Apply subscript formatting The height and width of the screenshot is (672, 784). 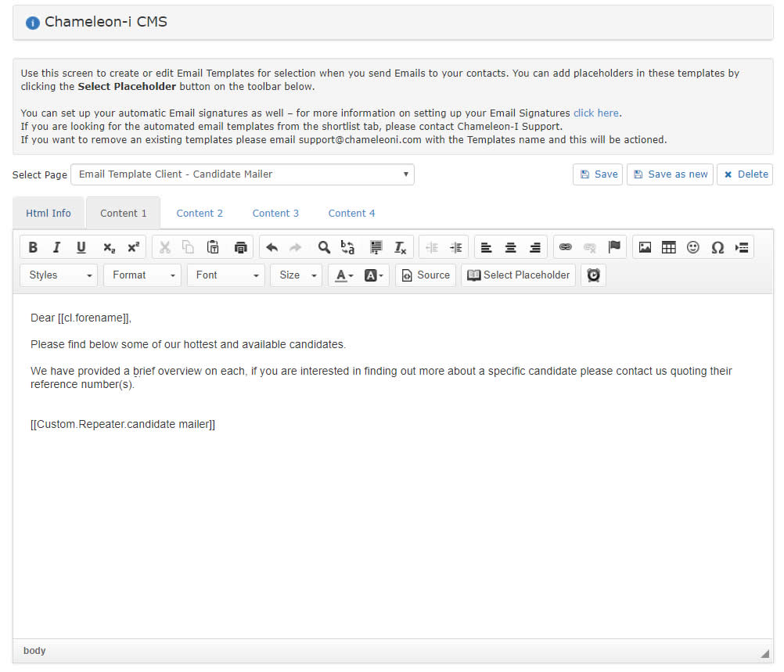click(109, 247)
